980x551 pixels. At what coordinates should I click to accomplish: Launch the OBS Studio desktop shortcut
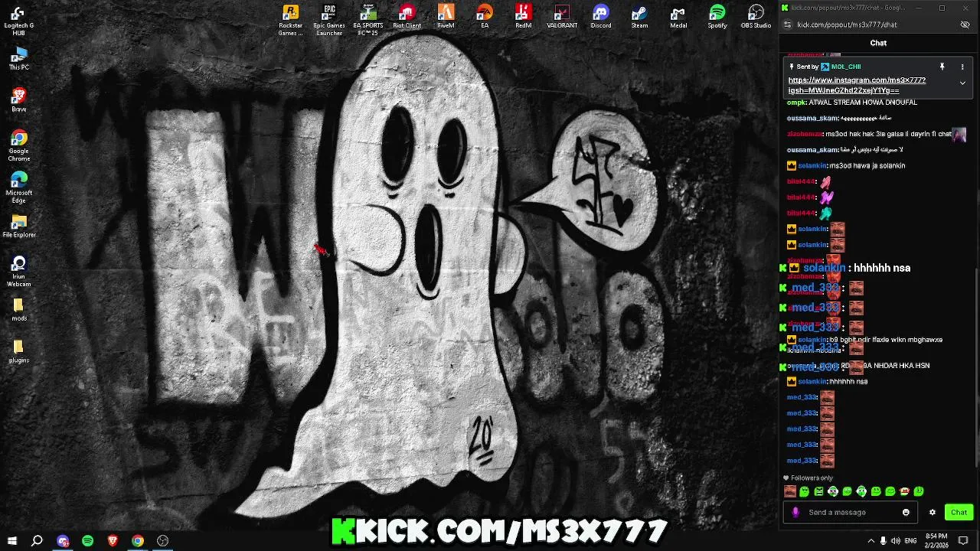[756, 17]
